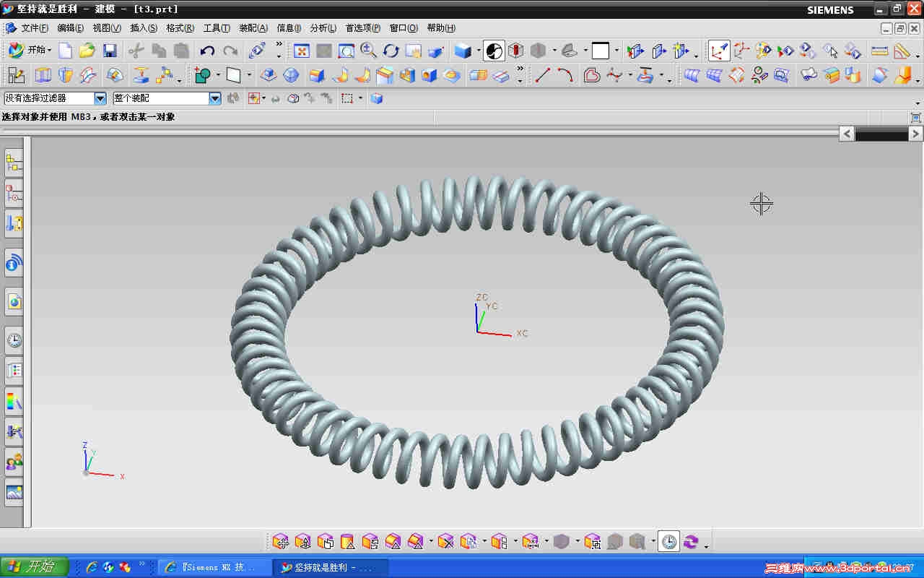Open the Constraint Navigator sidebar tab
The image size is (924, 578).
(x=14, y=193)
